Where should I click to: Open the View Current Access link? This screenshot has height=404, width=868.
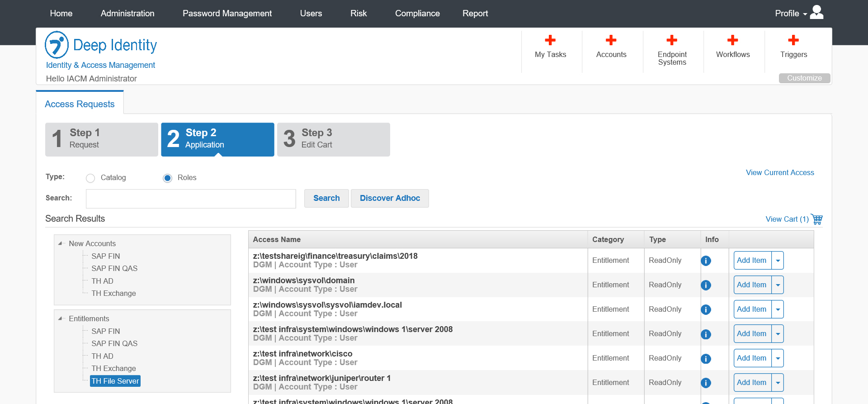779,172
